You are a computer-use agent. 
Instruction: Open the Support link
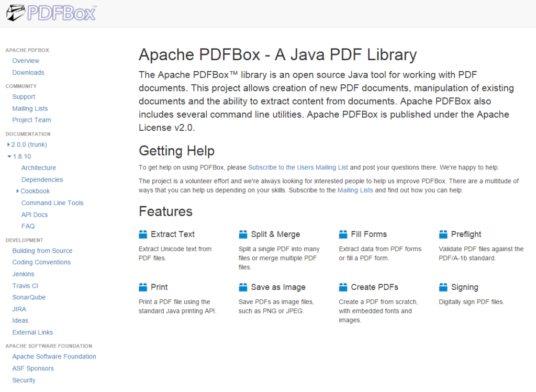(x=24, y=97)
